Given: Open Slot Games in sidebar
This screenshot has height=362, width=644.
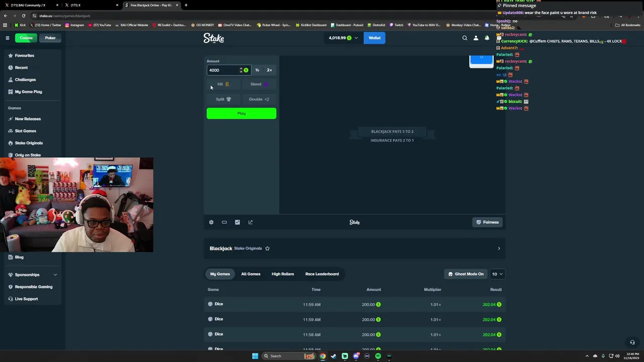Looking at the screenshot, I should point(33,131).
